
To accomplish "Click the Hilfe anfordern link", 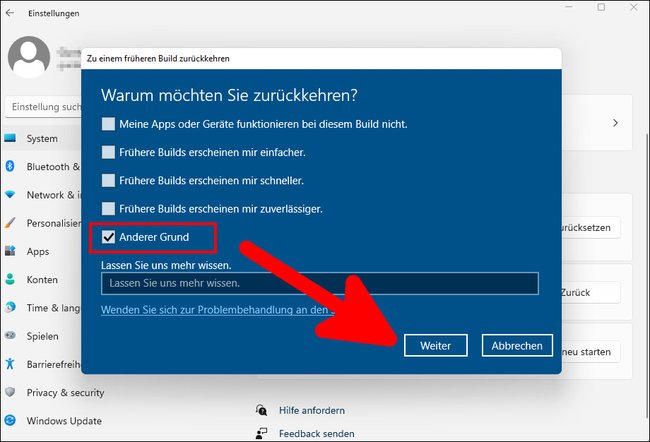I will point(312,410).
